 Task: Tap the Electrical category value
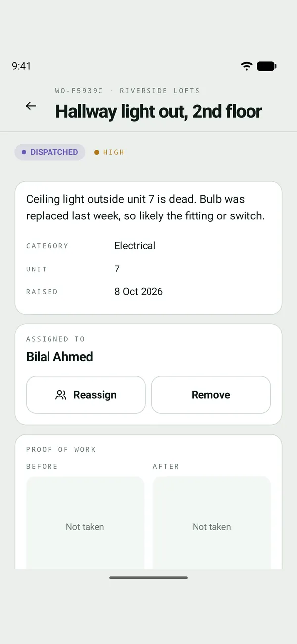pyautogui.click(x=135, y=246)
